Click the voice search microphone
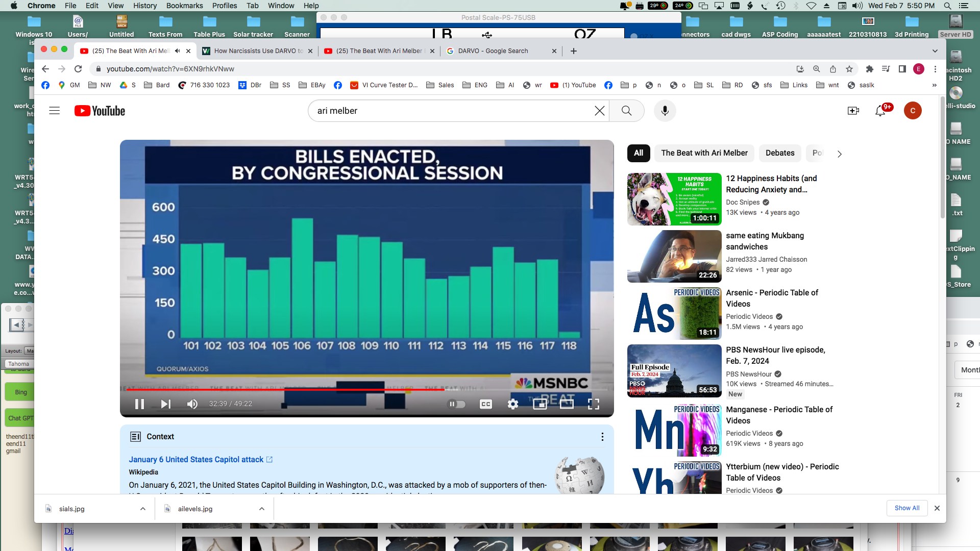 pos(665,111)
